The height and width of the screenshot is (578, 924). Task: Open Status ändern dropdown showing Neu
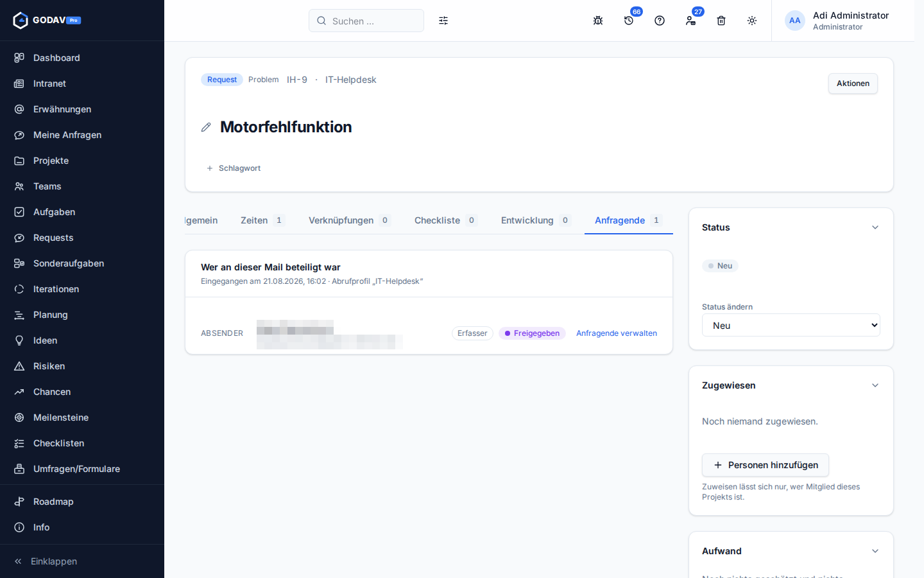[791, 325]
